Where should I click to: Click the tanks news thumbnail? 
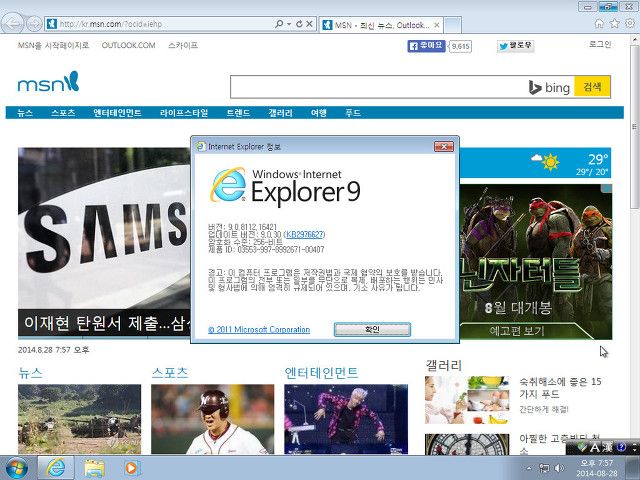(80, 419)
